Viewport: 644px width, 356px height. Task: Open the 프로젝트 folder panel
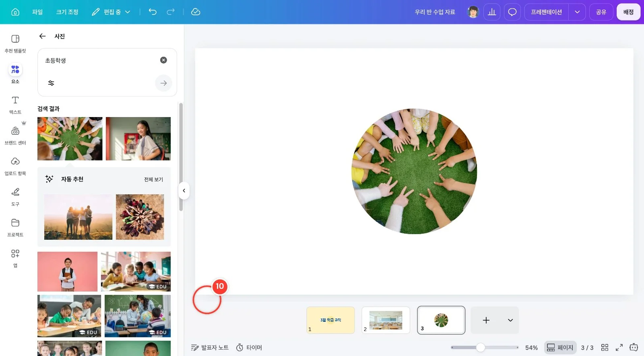(15, 228)
